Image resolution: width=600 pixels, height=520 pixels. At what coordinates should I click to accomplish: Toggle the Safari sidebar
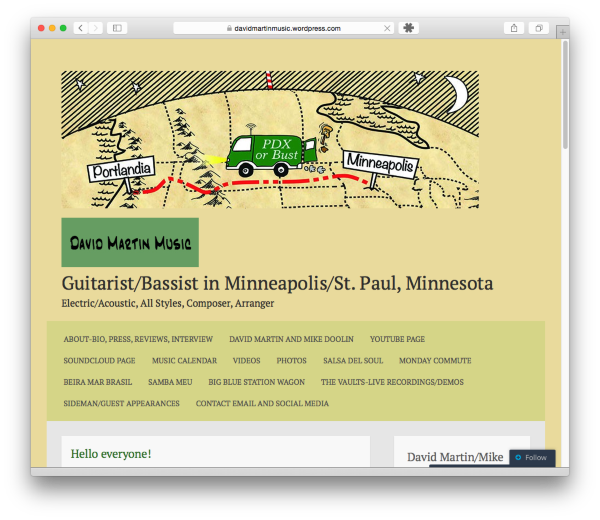(x=117, y=28)
